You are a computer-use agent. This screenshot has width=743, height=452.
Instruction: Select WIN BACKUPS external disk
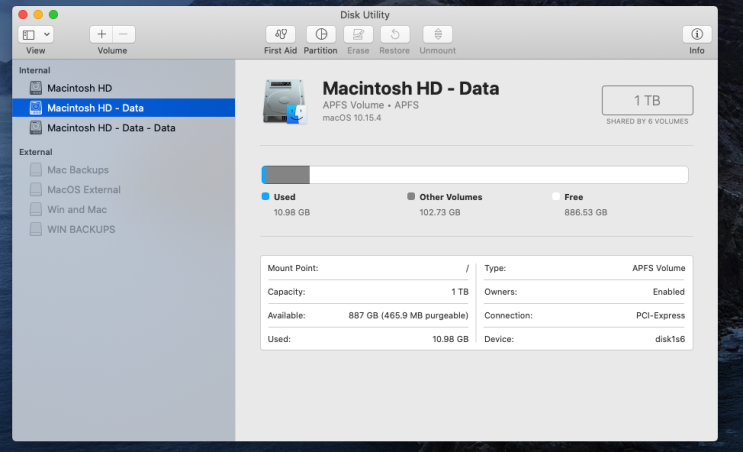80,230
